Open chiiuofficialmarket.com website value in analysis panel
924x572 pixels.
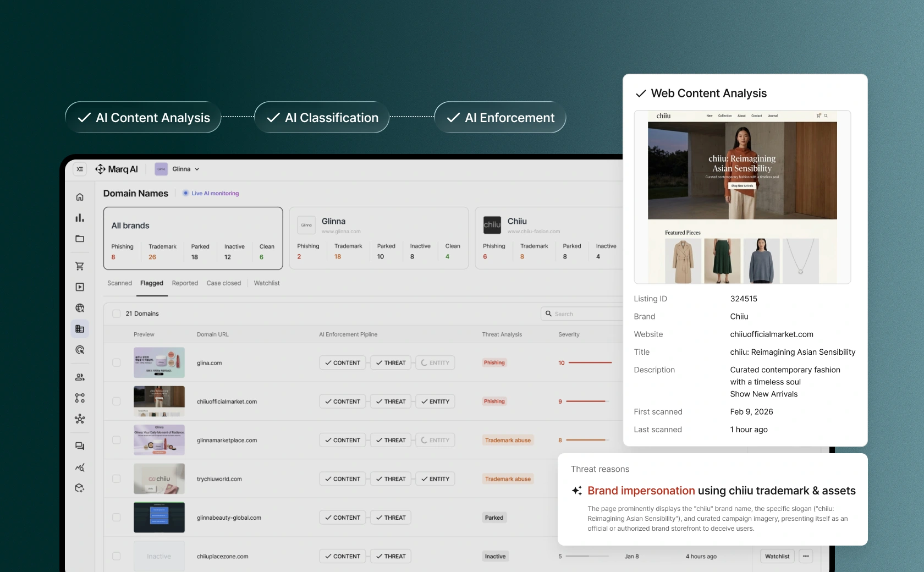pyautogui.click(x=772, y=334)
